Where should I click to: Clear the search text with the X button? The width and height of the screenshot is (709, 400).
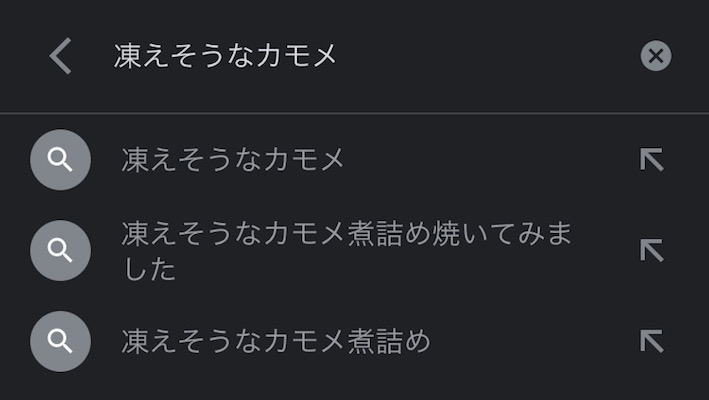click(x=655, y=56)
